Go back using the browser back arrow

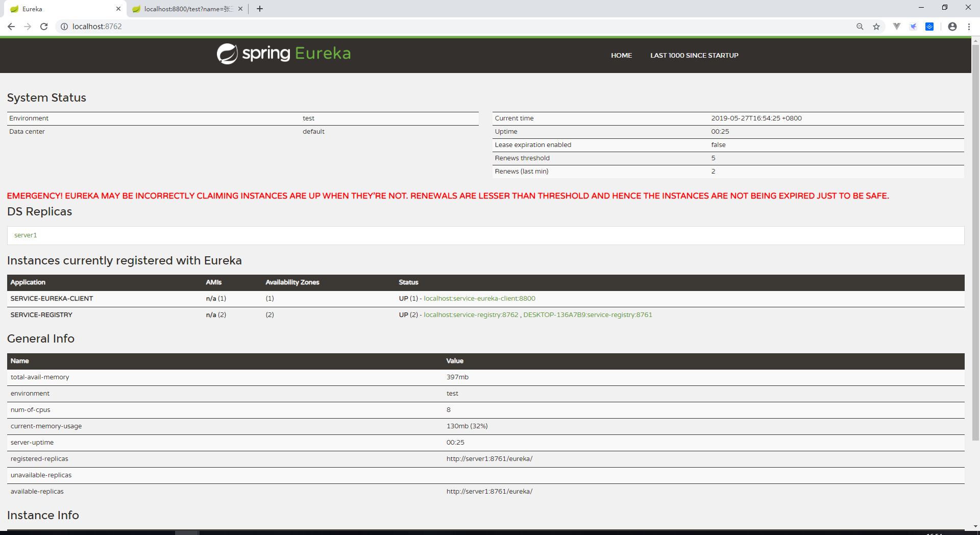click(11, 27)
